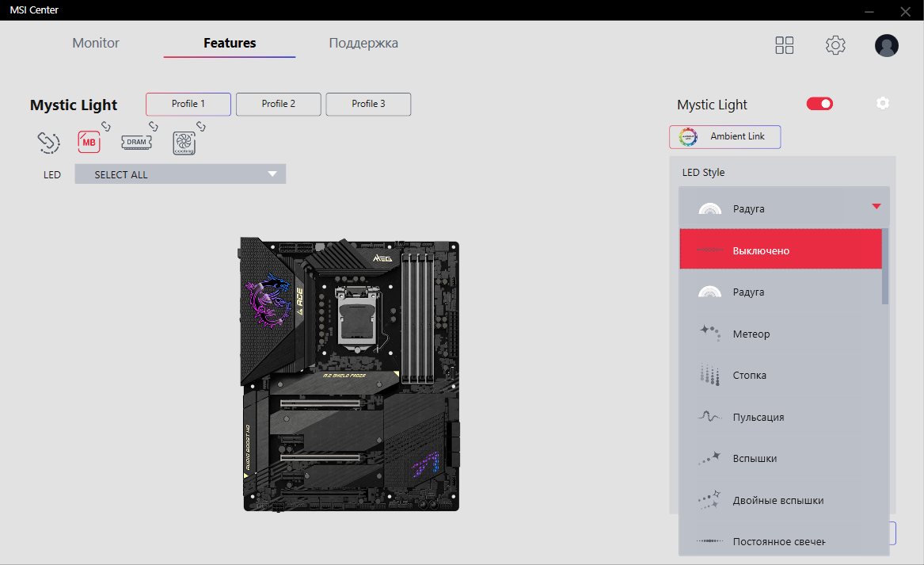Select Profile 1 button
924x565 pixels.
188,104
